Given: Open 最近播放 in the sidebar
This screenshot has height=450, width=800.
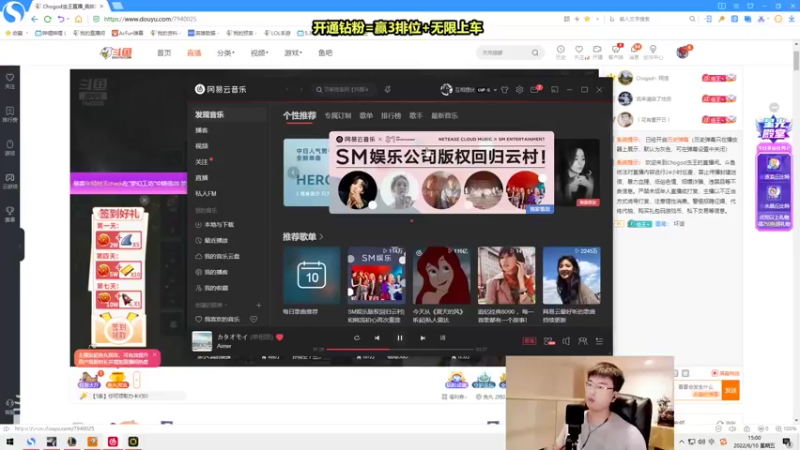Looking at the screenshot, I should (212, 240).
